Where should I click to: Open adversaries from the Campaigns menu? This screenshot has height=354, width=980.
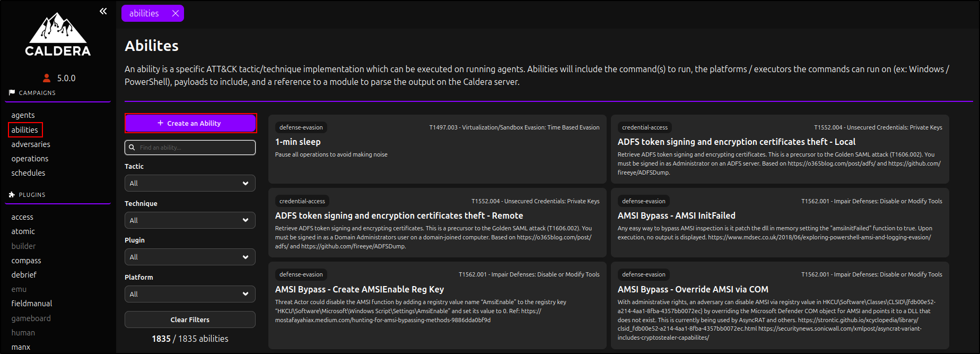click(31, 144)
